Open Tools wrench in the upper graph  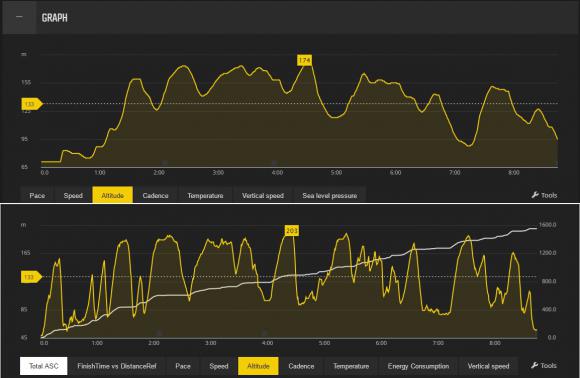click(544, 195)
